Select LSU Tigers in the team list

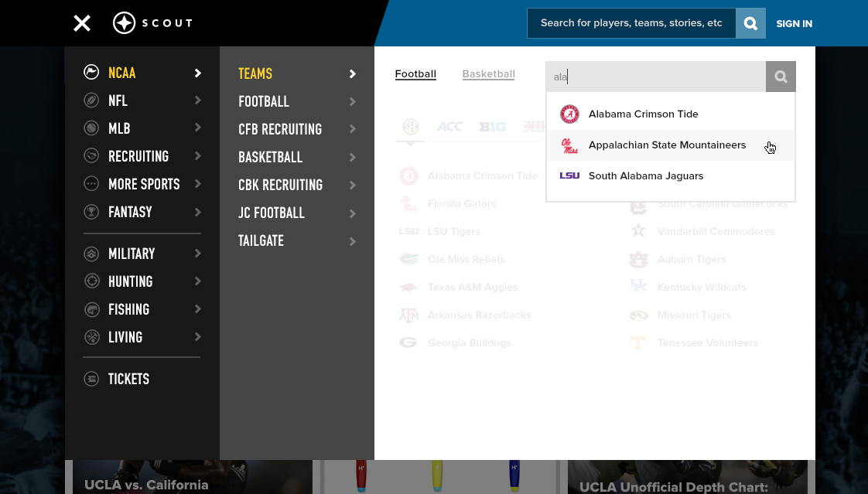click(x=454, y=231)
